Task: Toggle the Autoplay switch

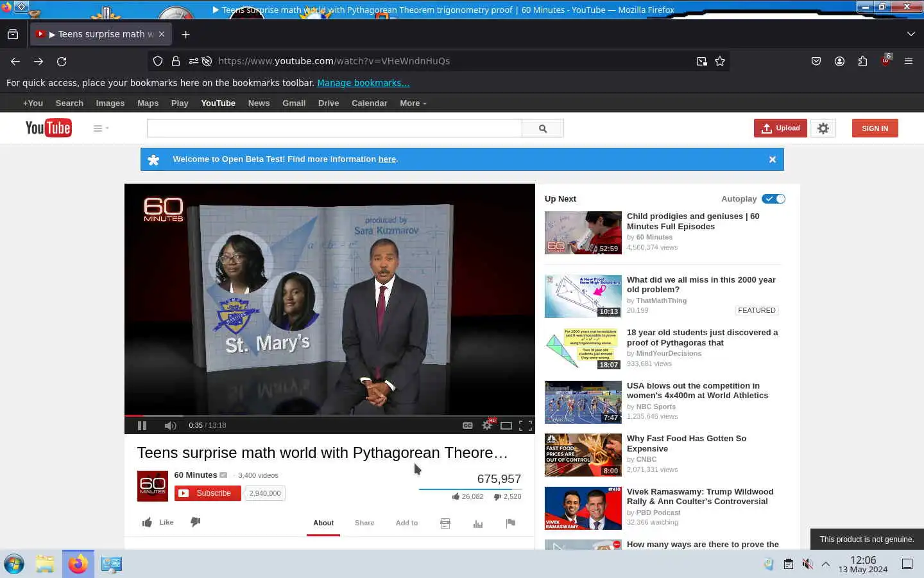Action: [774, 199]
